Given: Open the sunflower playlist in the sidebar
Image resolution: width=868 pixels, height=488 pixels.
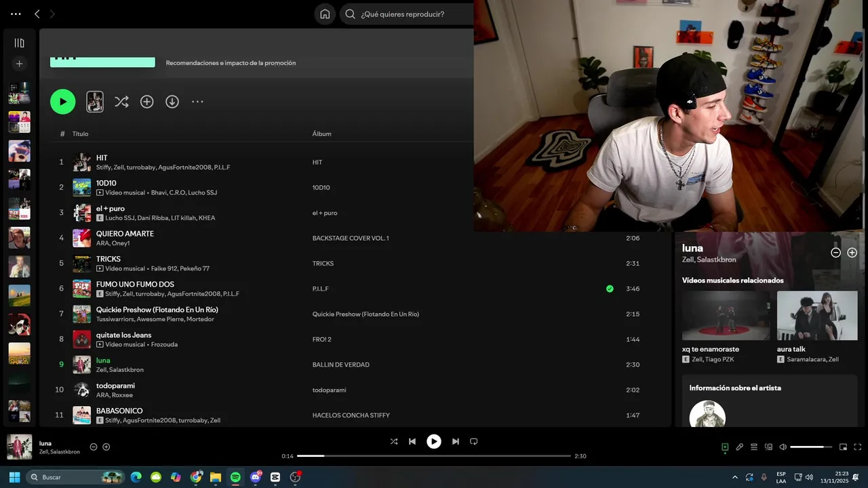Looking at the screenshot, I should [x=19, y=354].
